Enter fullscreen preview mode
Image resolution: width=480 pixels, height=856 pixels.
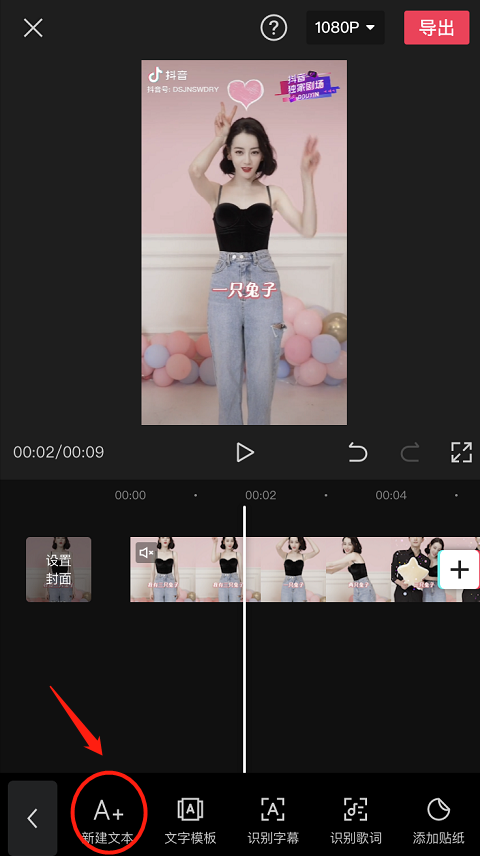tap(461, 452)
